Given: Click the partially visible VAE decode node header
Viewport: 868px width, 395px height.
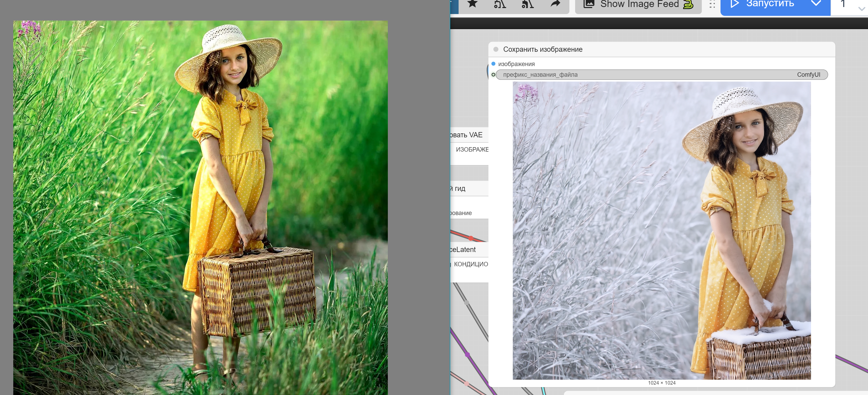Looking at the screenshot, I should point(467,135).
